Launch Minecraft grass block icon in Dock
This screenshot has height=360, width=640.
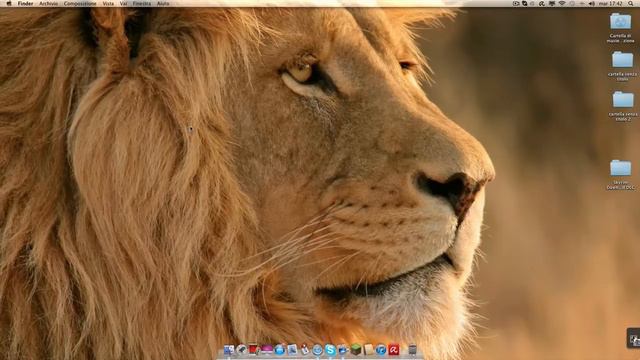coord(356,350)
